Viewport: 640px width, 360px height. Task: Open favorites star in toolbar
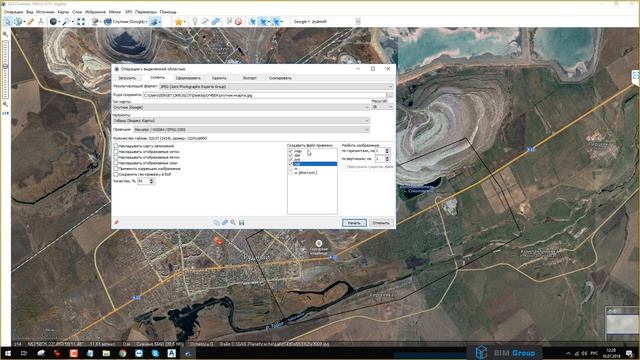(178, 22)
